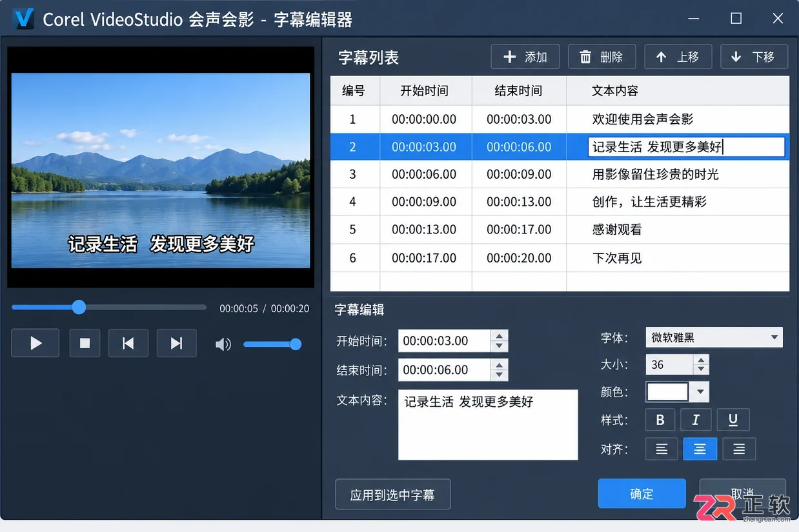This screenshot has height=532, width=799.
Task: Click the 文本内容 column header
Action: click(678, 91)
